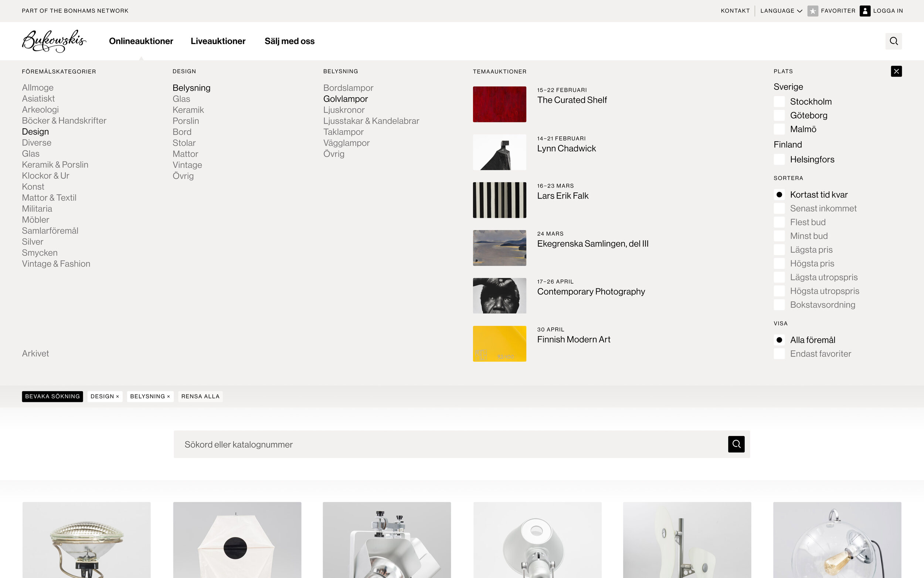Open Finnish Modern Art yellow thumbnail
The height and width of the screenshot is (578, 924).
pos(499,344)
